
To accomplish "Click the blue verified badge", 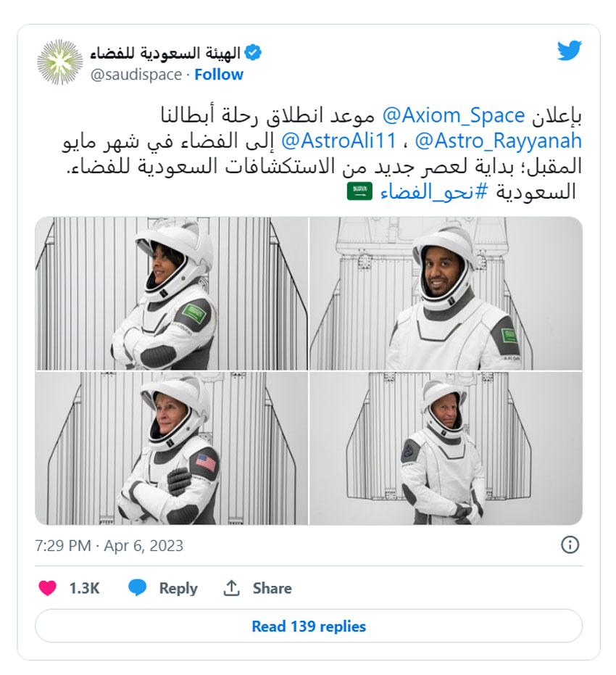I will 253,53.
